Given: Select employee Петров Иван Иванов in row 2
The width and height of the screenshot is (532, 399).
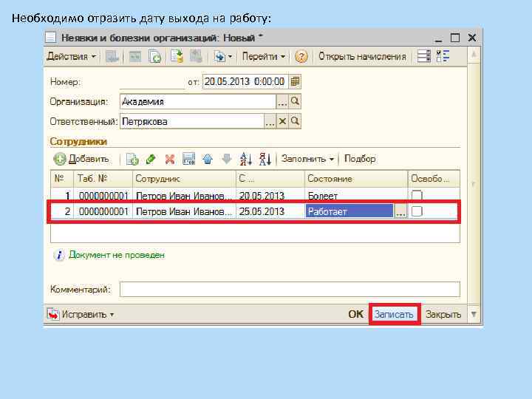Looking at the screenshot, I should tap(184, 211).
